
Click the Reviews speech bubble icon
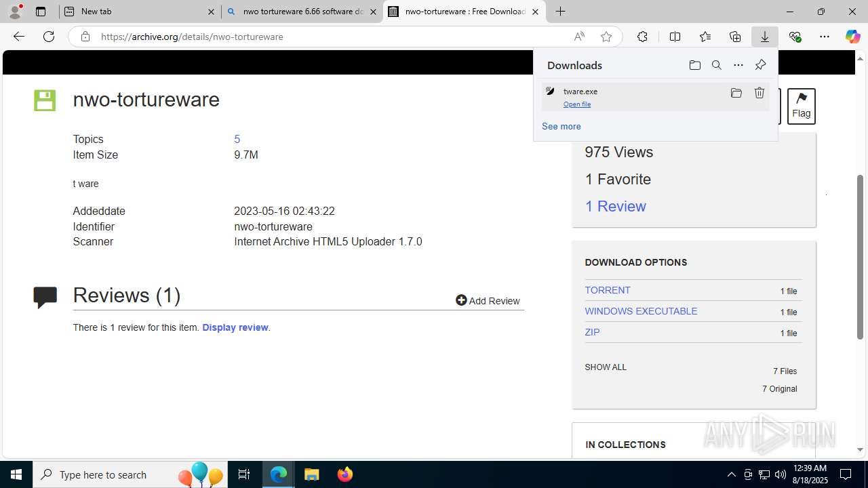[45, 297]
